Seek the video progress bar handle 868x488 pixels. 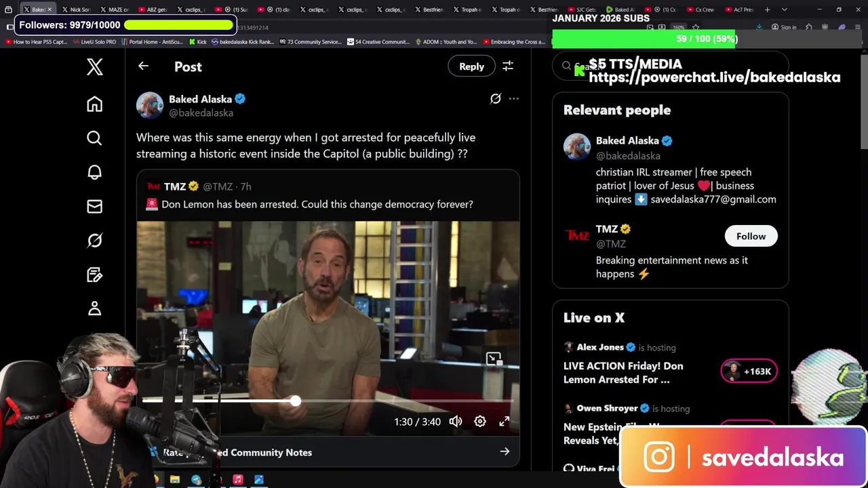point(295,401)
